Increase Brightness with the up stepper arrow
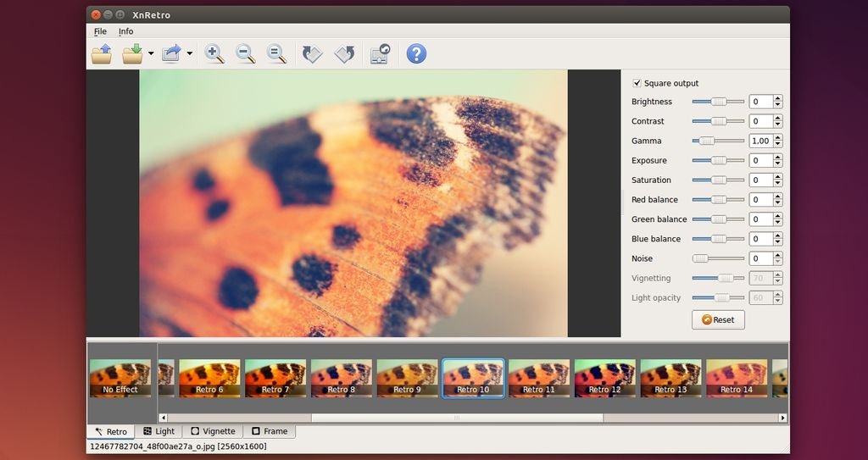 point(777,98)
